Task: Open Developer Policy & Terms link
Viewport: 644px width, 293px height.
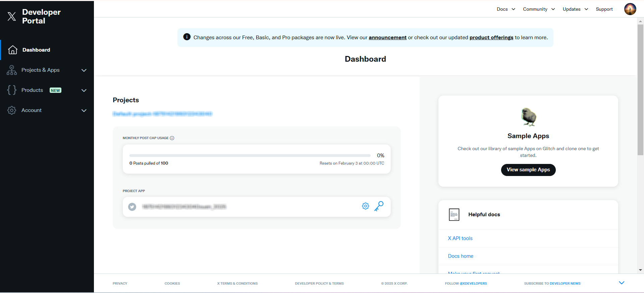Action: coord(319,284)
